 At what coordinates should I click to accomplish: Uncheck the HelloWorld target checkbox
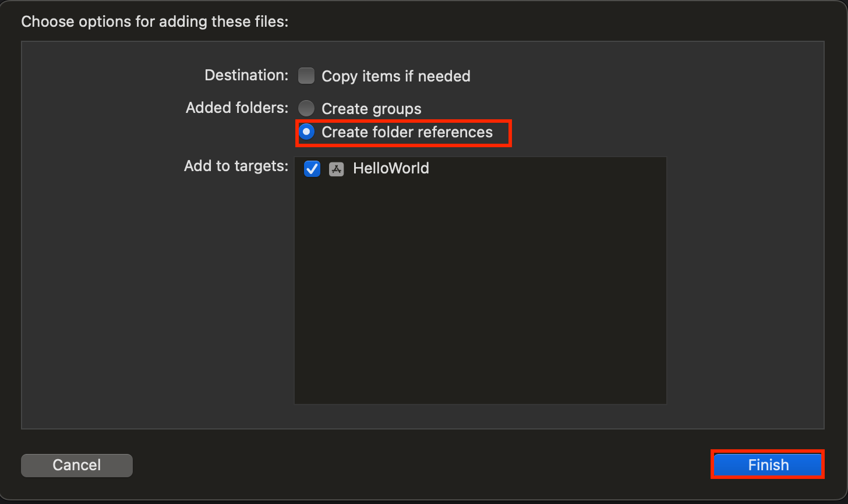point(312,169)
